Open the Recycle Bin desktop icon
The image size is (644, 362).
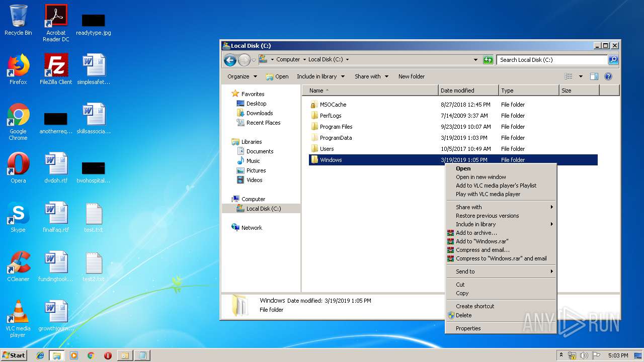pyautogui.click(x=18, y=20)
